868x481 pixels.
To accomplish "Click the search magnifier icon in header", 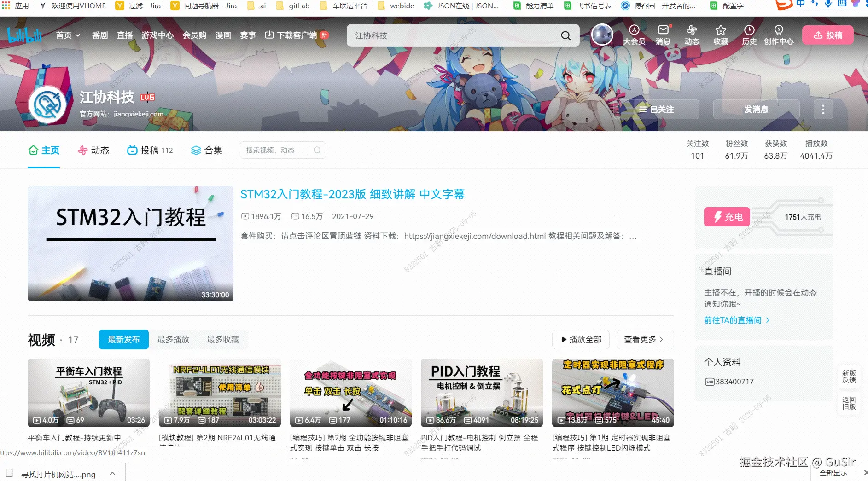I will pos(565,35).
